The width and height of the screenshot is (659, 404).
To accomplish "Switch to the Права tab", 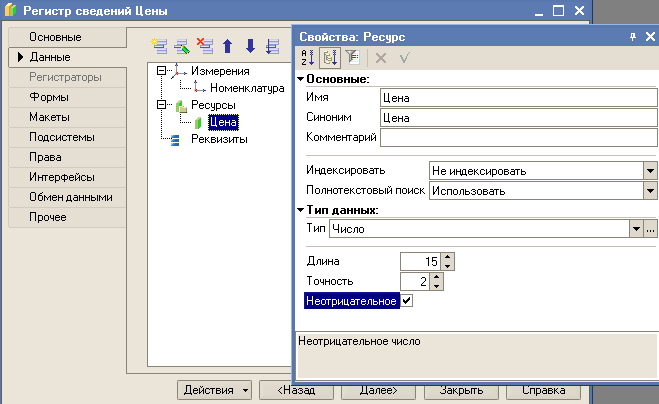I will [x=67, y=157].
